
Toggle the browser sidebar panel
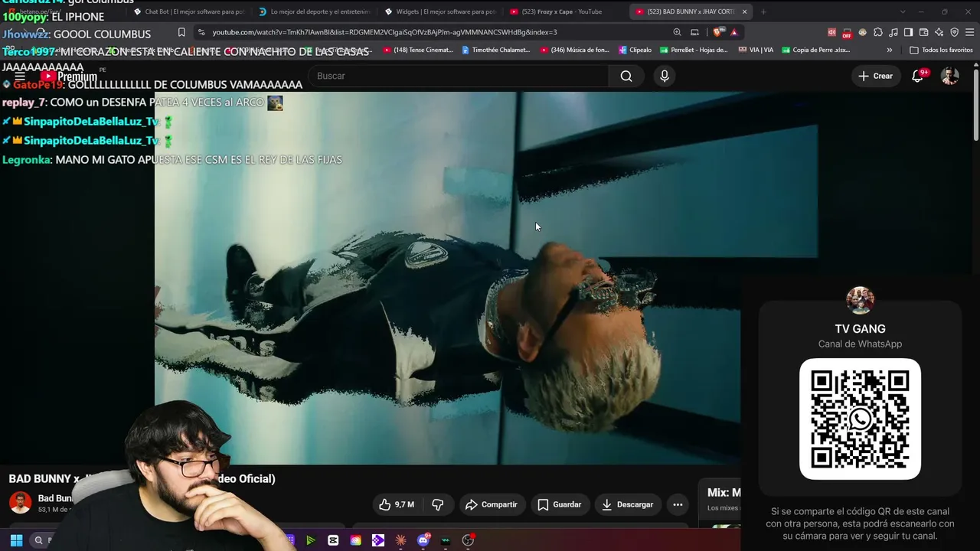point(909,32)
